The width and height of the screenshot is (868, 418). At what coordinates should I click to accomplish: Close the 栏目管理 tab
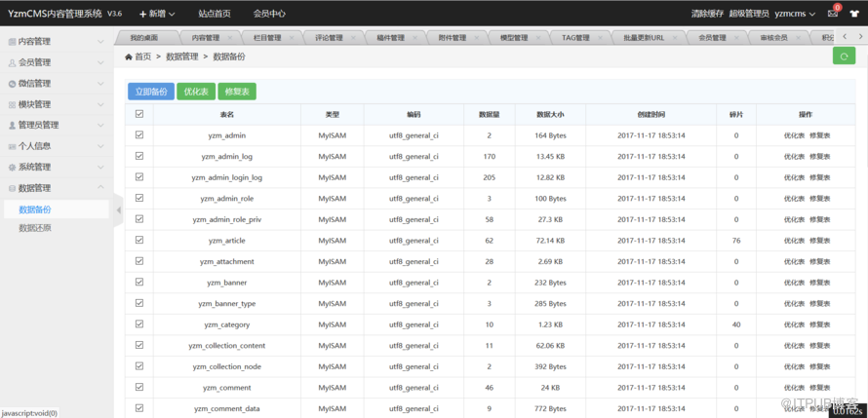292,38
